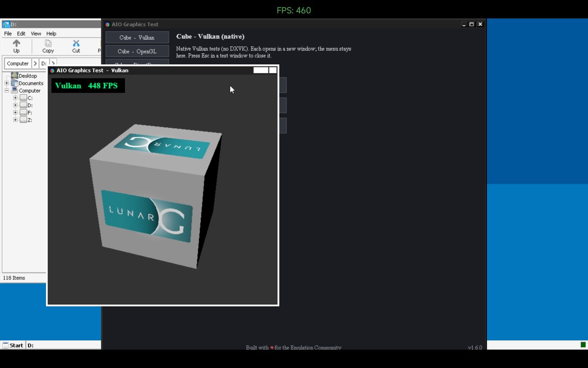Open the Start menu
The image size is (588, 368).
coord(12,345)
